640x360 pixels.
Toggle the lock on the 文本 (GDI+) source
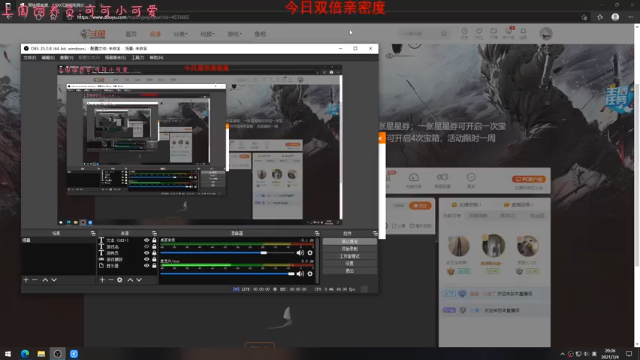pos(154,240)
